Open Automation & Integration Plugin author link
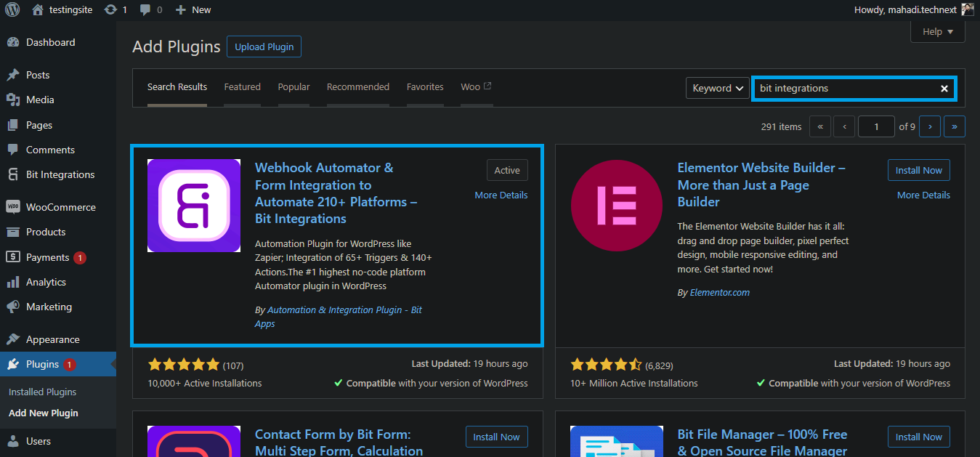 pos(339,317)
